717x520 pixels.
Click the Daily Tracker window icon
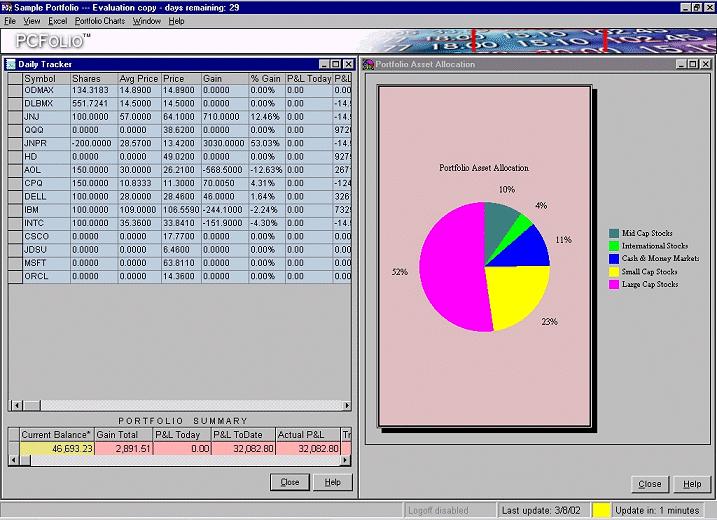tap(11, 64)
